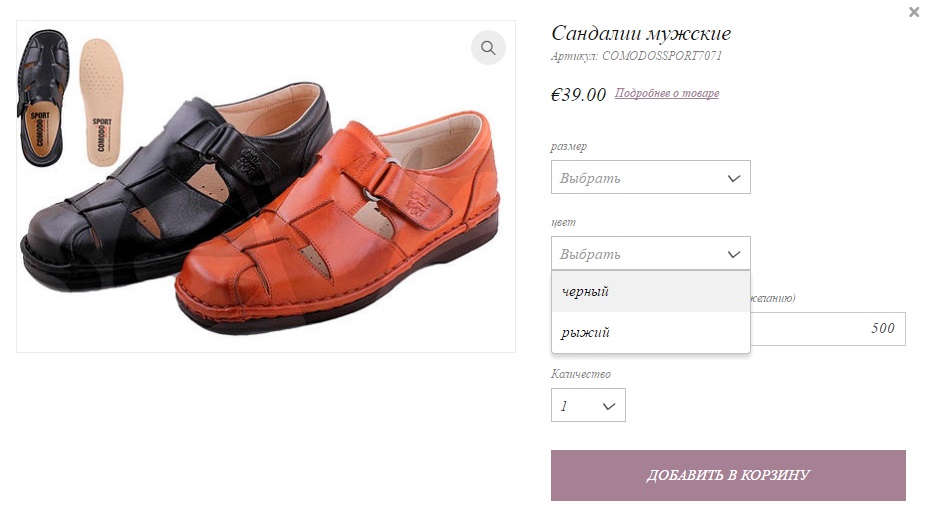Click the black sandal top-view thumbnail
925x511 pixels.
42,97
